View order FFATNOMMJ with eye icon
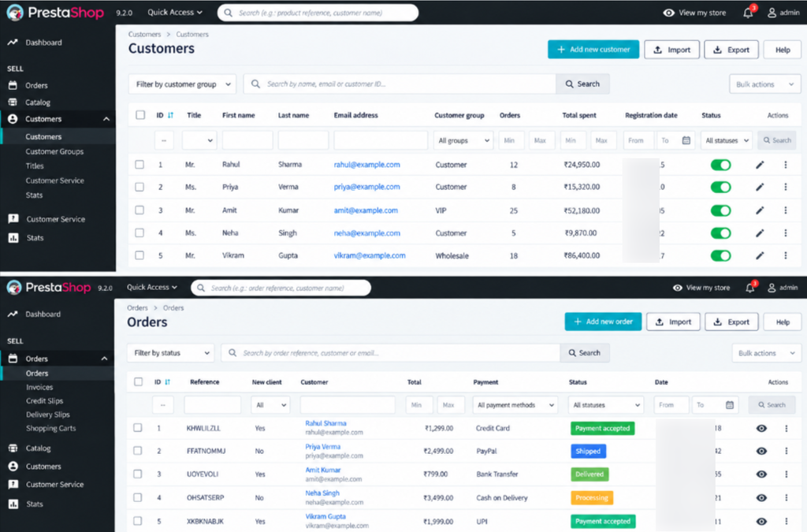Screen dimensions: 807x532 [762, 451]
